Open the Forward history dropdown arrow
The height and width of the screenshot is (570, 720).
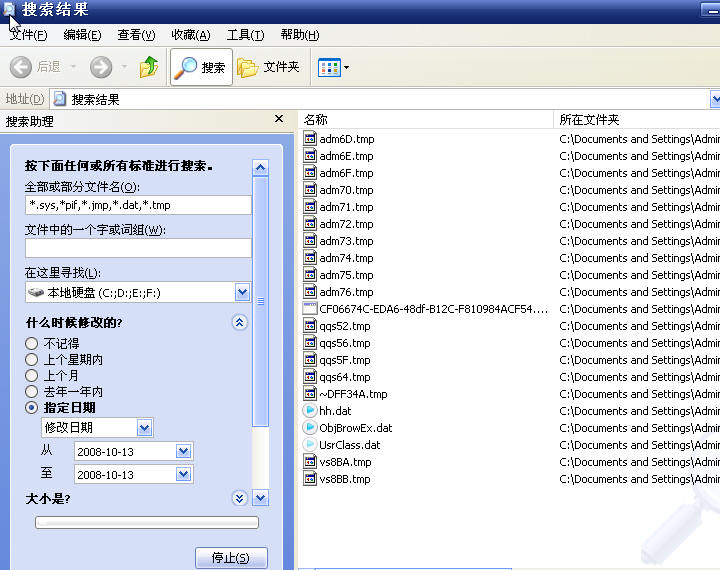point(124,67)
